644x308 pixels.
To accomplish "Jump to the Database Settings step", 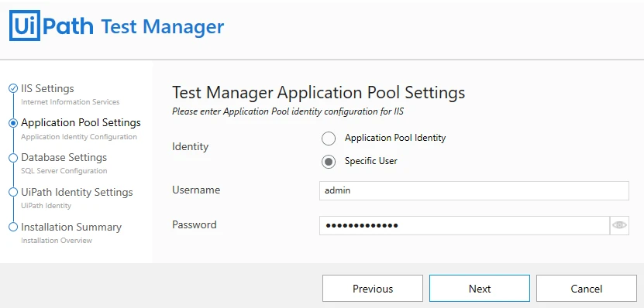I will click(x=64, y=158).
